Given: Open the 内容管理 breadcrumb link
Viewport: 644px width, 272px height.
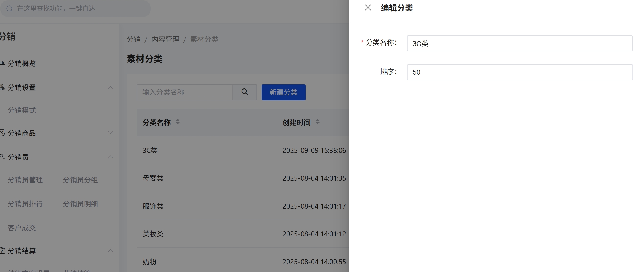Looking at the screenshot, I should (165, 39).
